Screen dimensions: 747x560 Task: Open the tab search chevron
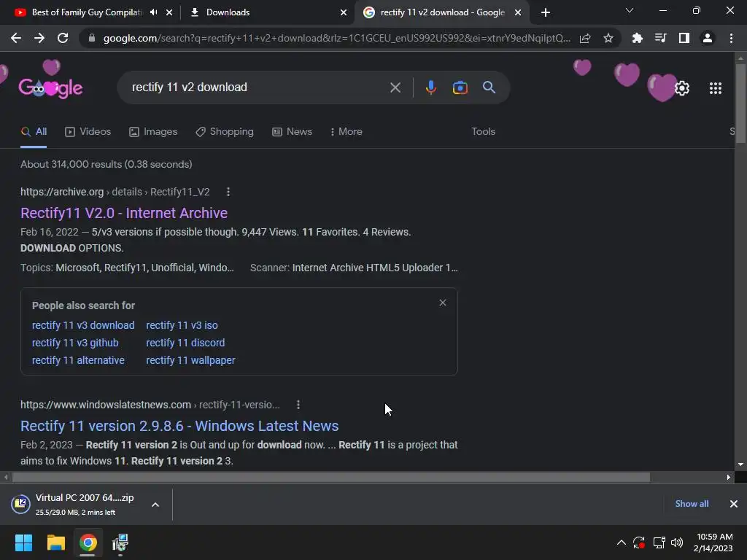(x=630, y=10)
